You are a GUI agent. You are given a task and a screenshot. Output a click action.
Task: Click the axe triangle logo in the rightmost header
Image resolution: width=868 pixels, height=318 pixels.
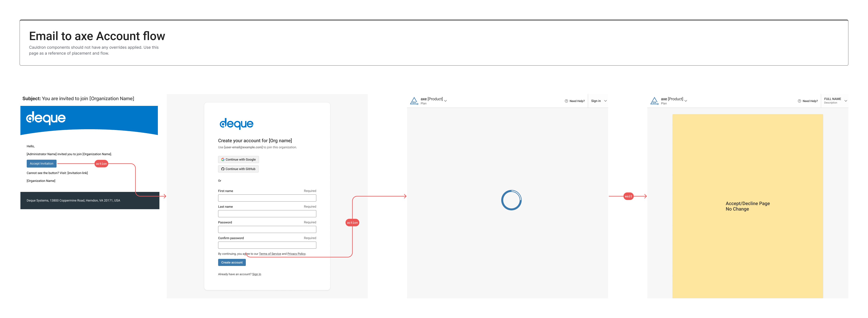tap(654, 101)
